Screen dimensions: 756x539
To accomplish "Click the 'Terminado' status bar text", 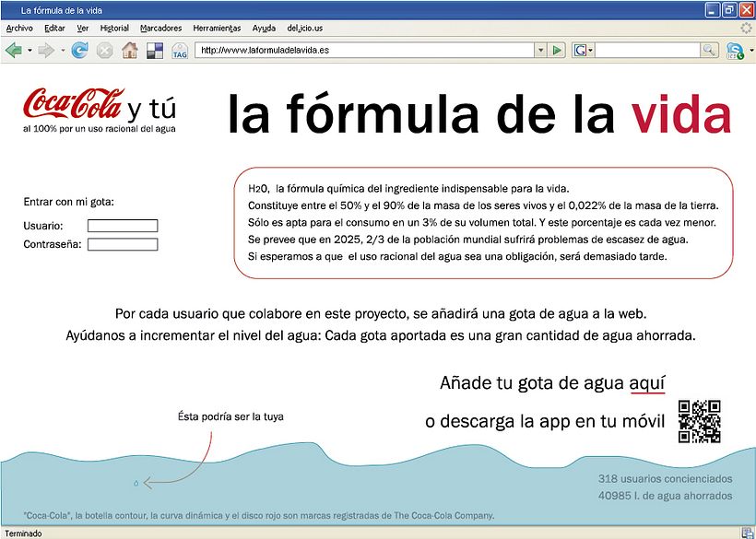I will [x=23, y=533].
